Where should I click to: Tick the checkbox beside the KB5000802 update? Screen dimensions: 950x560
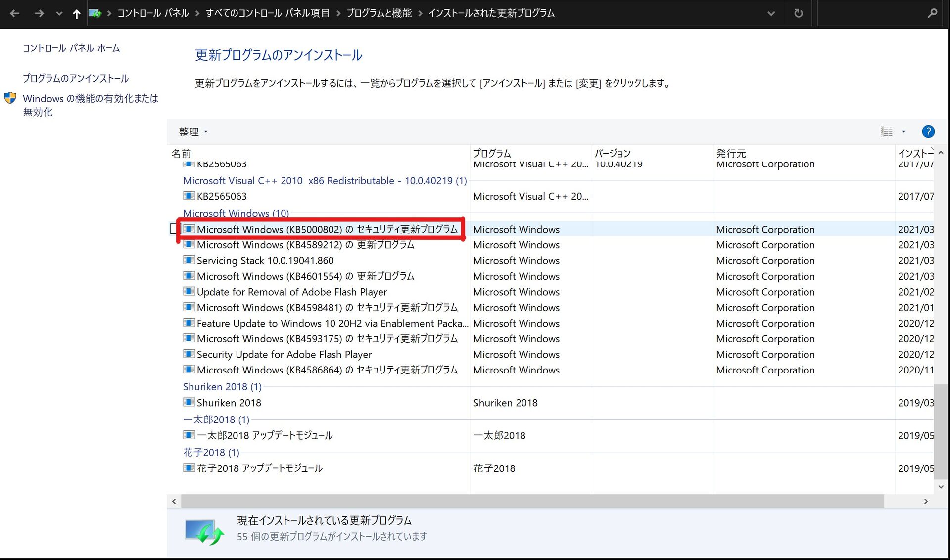pyautogui.click(x=174, y=229)
